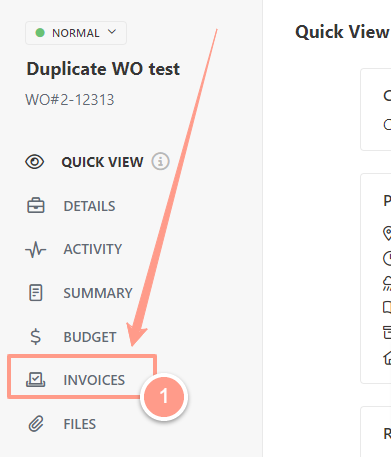Click the green status dot beside NORMAL

point(40,33)
